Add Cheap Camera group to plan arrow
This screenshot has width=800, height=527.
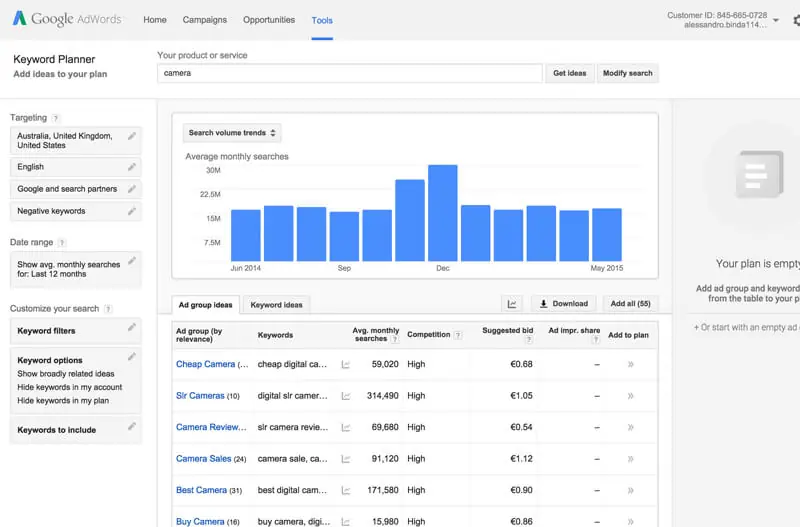[x=631, y=364]
